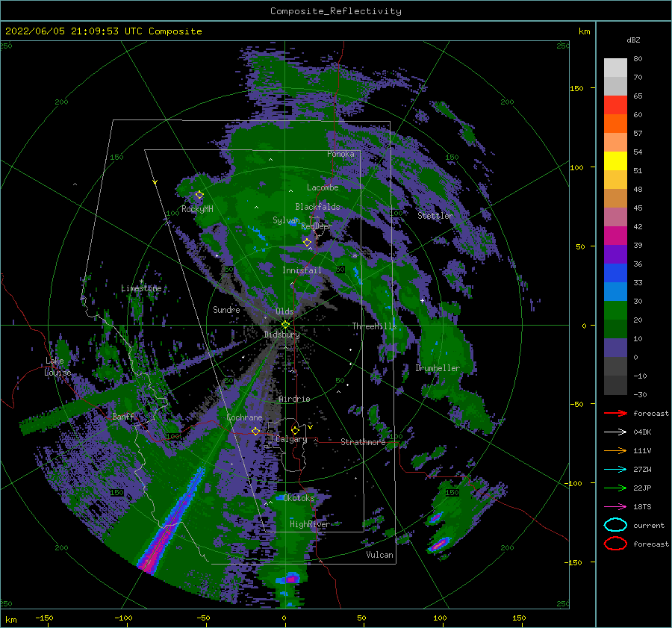Click the Airdrie label
This screenshot has height=628, width=672.
(x=294, y=399)
